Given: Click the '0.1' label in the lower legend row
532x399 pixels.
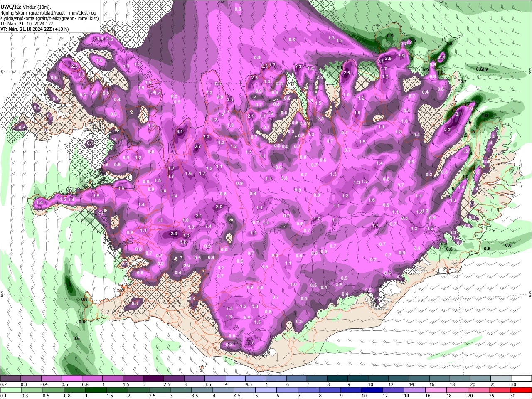Looking at the screenshot, I should (3, 396).
